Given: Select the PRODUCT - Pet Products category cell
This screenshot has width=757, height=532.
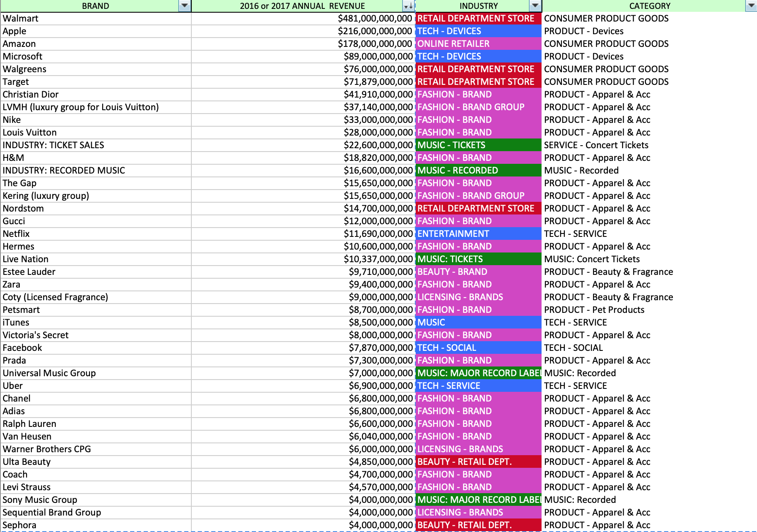Looking at the screenshot, I should [650, 310].
